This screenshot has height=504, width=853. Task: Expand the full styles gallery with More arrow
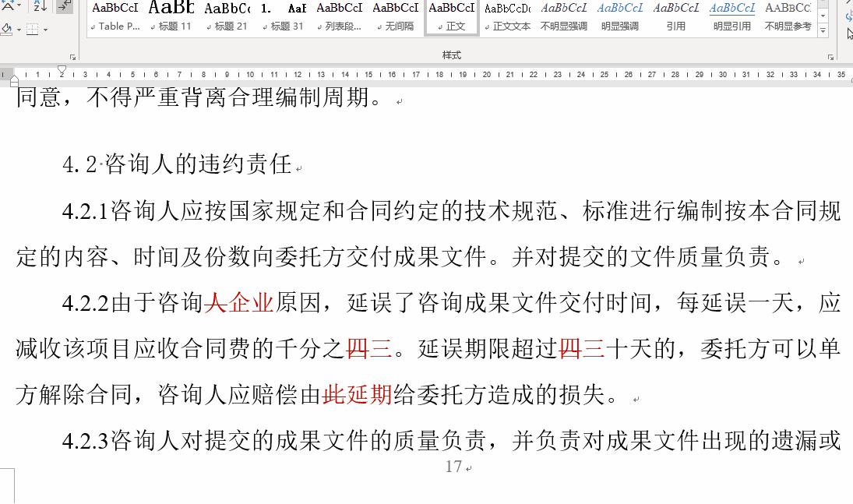(823, 31)
